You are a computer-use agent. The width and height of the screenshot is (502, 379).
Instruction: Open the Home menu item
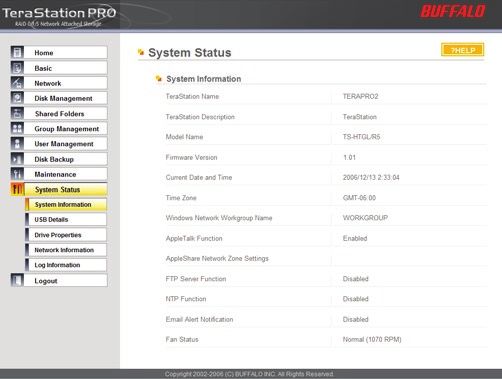(x=66, y=53)
